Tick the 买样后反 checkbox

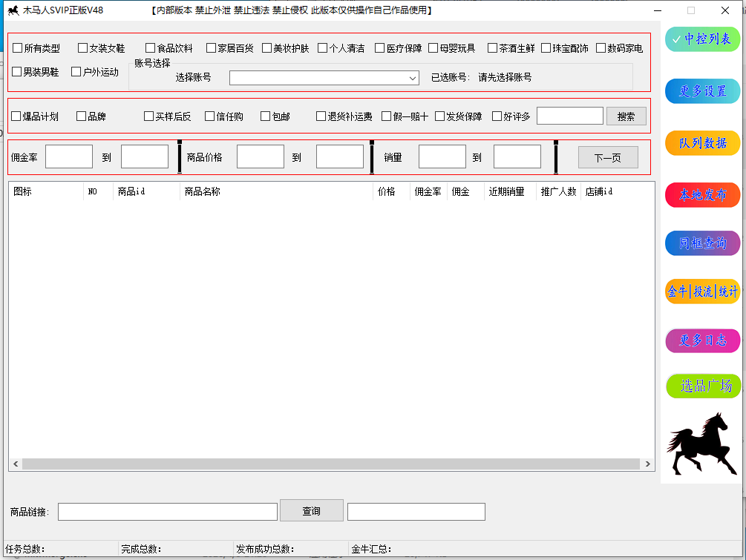149,116
